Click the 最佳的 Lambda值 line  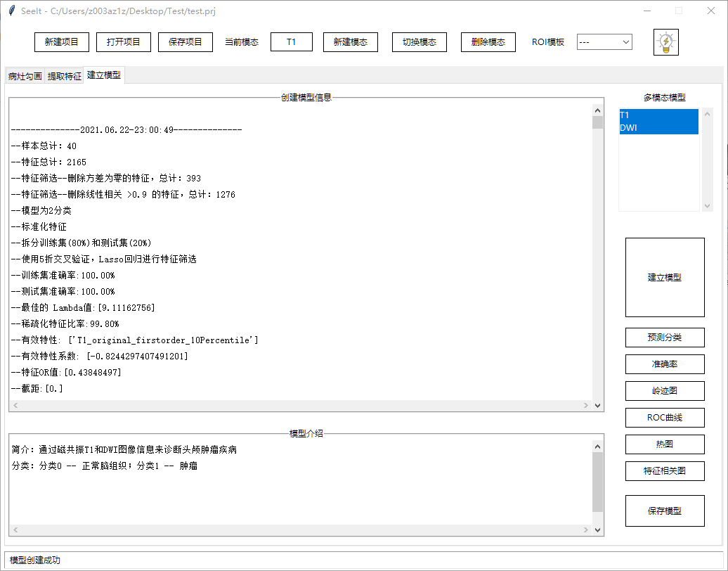(83, 307)
